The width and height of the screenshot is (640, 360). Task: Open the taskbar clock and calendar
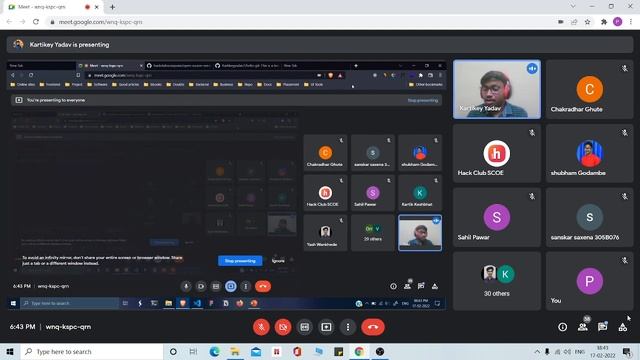coord(603,351)
